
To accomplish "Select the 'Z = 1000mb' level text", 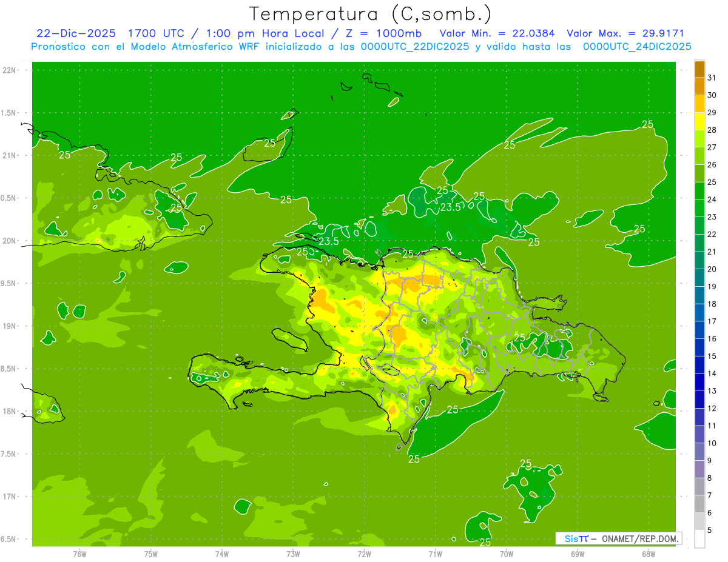I will (x=383, y=33).
